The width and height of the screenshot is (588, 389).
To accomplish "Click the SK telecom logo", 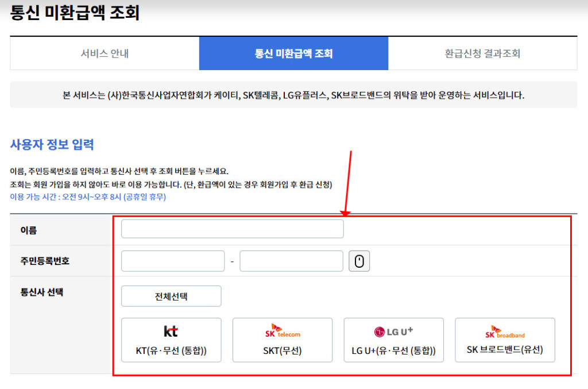I will 282,331.
